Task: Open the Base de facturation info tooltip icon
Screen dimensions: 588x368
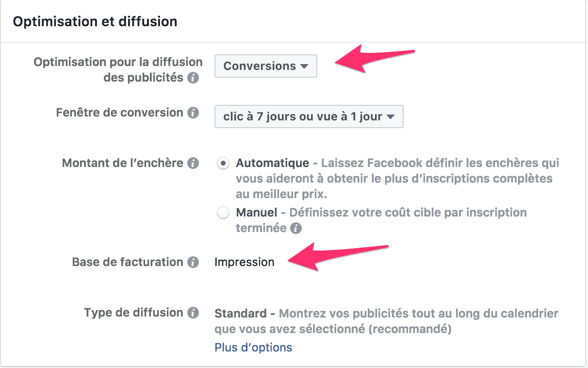Action: click(x=194, y=262)
